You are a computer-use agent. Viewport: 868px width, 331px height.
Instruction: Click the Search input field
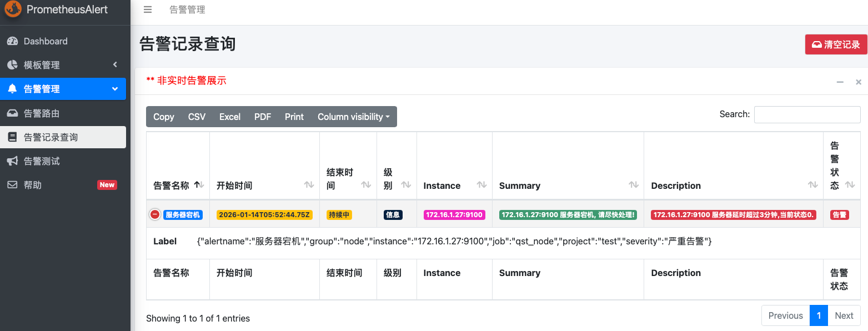tap(807, 114)
